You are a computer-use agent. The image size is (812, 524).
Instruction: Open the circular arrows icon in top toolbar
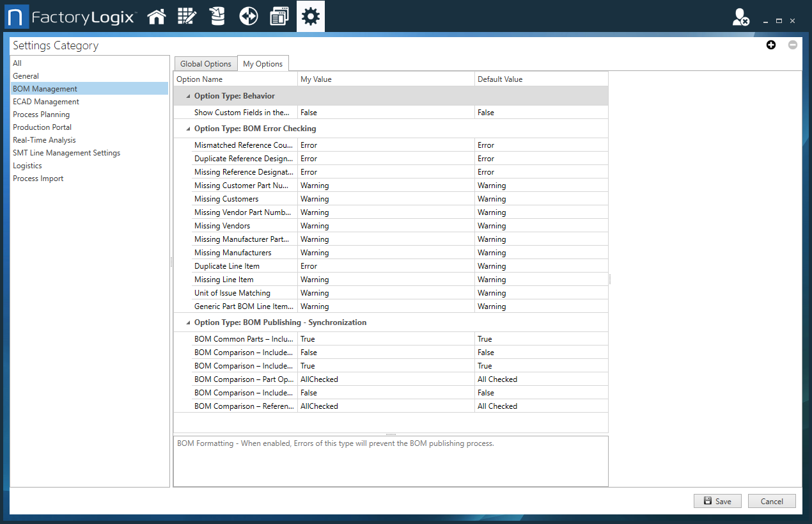[x=248, y=17]
